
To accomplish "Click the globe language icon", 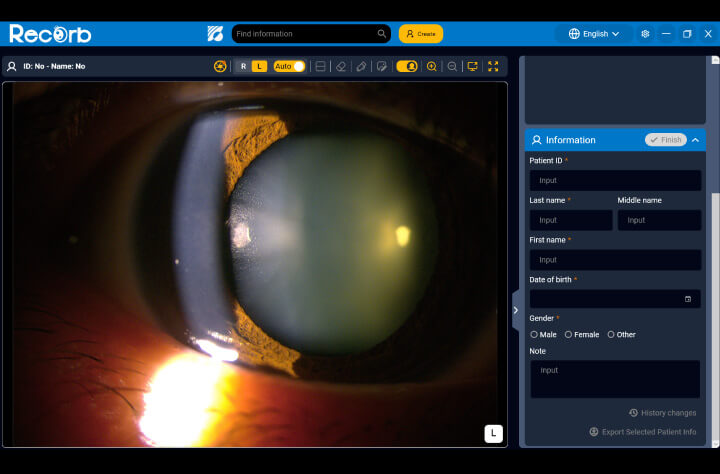I will pyautogui.click(x=574, y=34).
